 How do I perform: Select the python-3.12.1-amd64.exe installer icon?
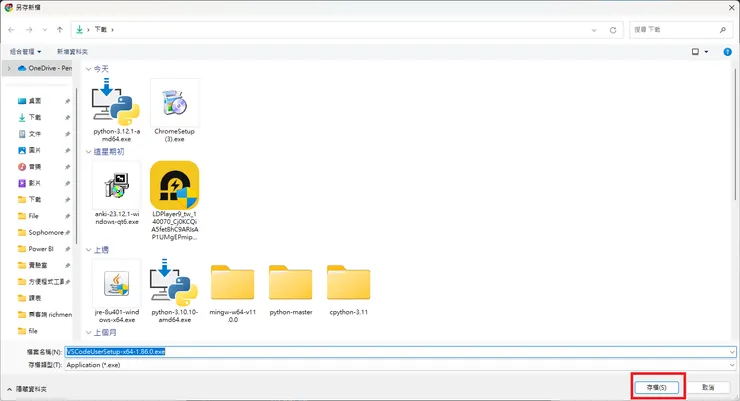click(x=116, y=102)
